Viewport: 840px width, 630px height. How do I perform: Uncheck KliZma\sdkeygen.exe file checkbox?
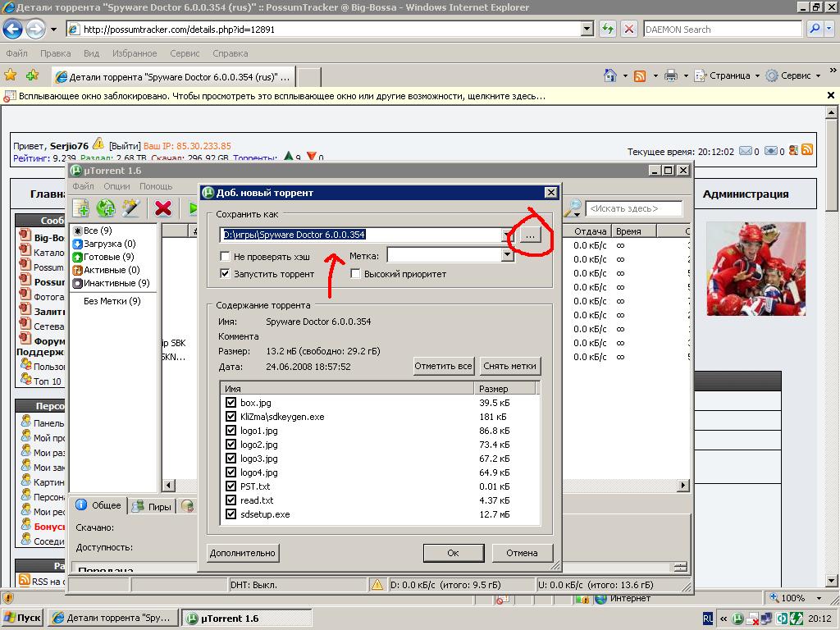tap(231, 416)
